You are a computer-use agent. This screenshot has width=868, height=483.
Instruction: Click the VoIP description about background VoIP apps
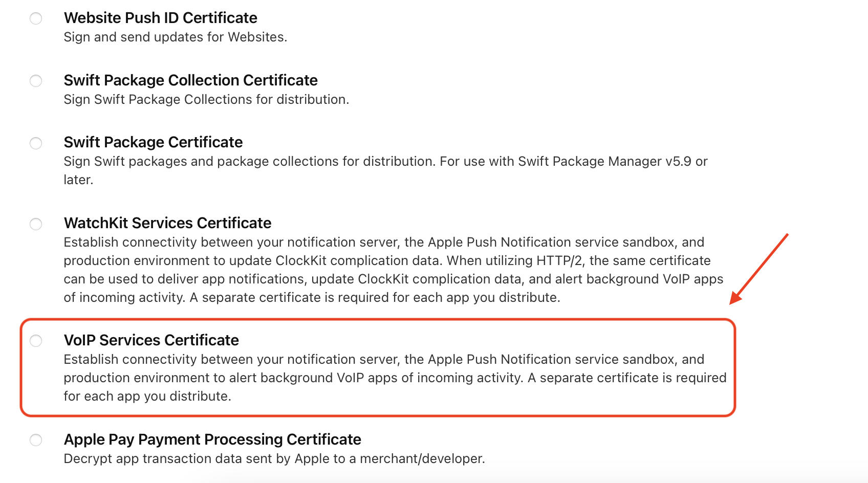tap(395, 378)
